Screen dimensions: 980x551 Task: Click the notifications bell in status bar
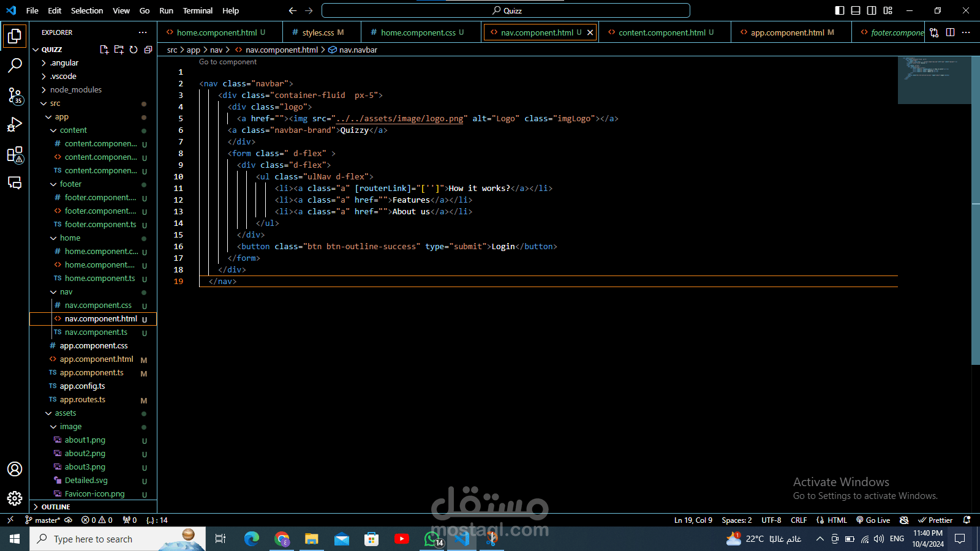(967, 520)
